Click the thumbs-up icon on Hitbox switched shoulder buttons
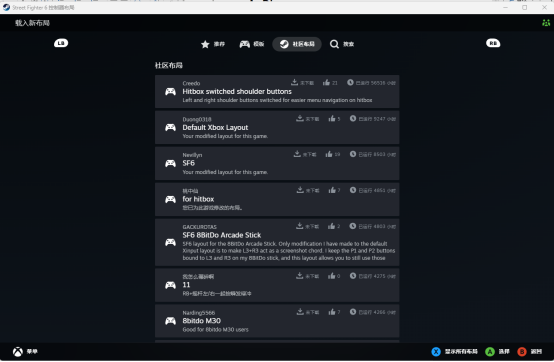Viewport: 554px width, 362px height. (326, 82)
